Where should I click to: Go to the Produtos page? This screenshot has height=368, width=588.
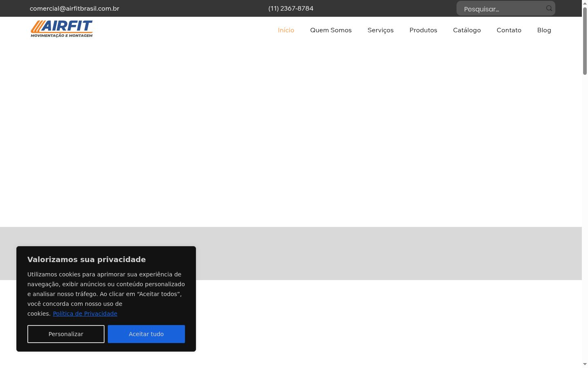[423, 30]
